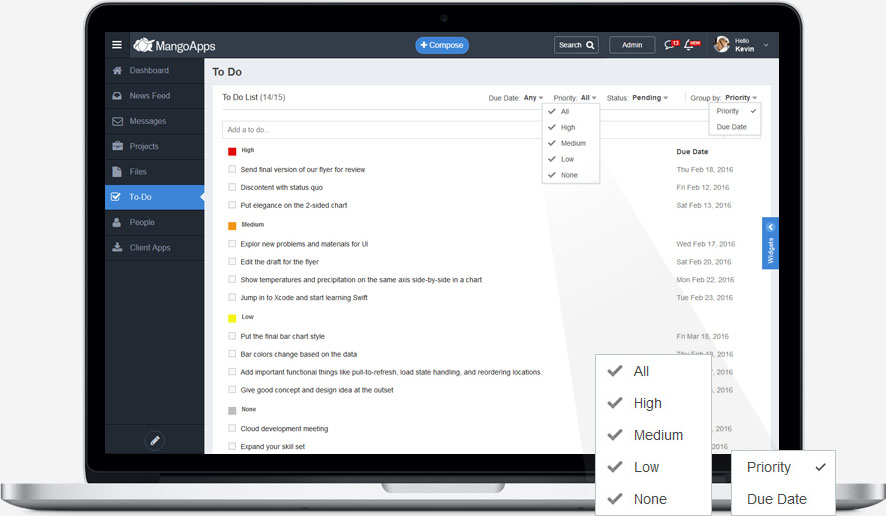Select Medium in the small priority dropdown
Screen dimensions: 886x516
(571, 143)
